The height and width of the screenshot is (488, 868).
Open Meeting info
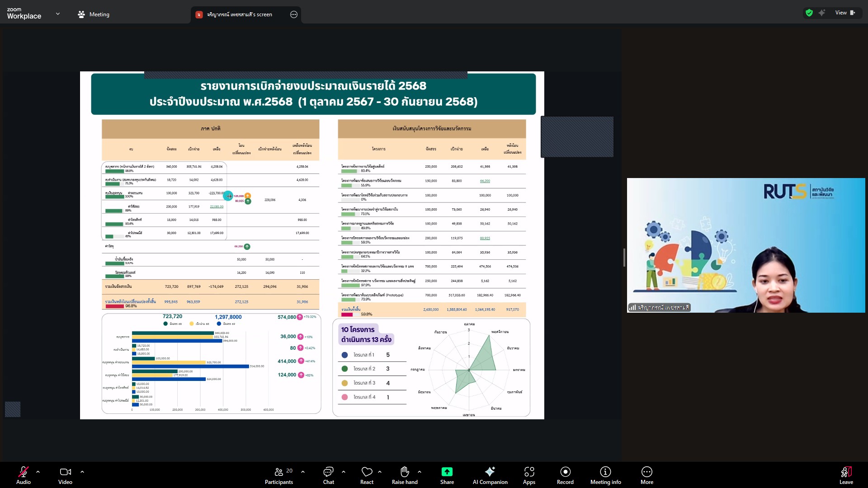605,475
